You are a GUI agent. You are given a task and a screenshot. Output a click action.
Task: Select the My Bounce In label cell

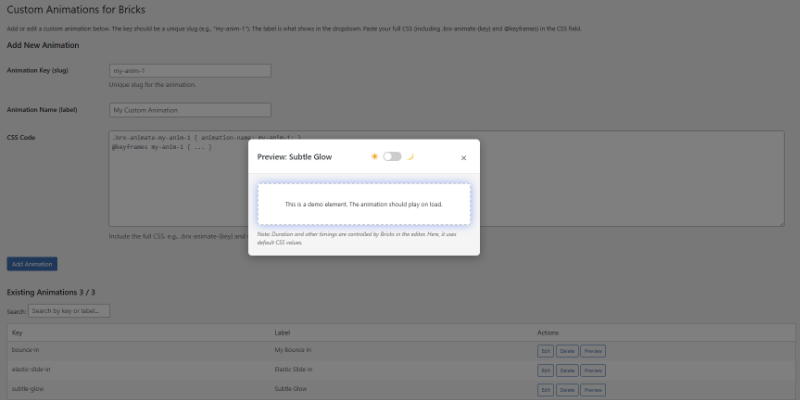tap(293, 350)
